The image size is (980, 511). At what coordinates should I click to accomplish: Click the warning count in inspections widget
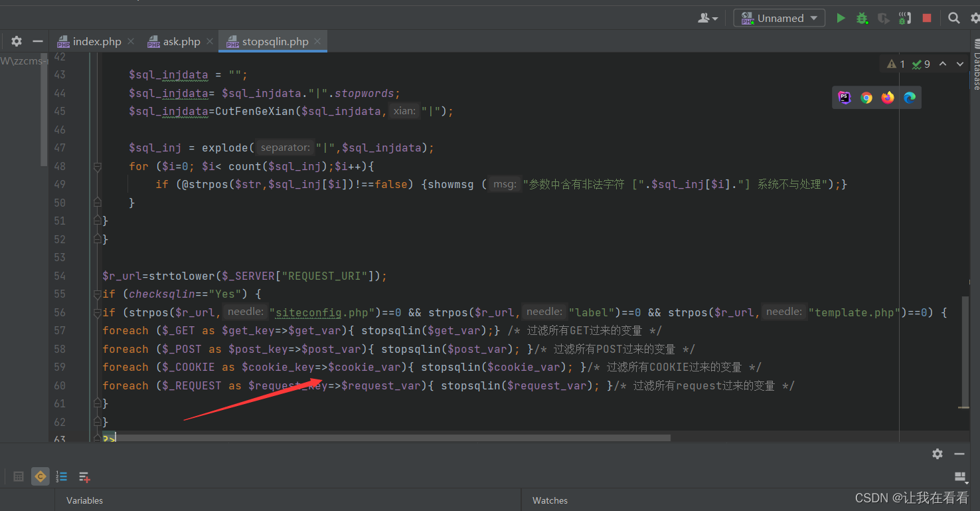pos(895,64)
